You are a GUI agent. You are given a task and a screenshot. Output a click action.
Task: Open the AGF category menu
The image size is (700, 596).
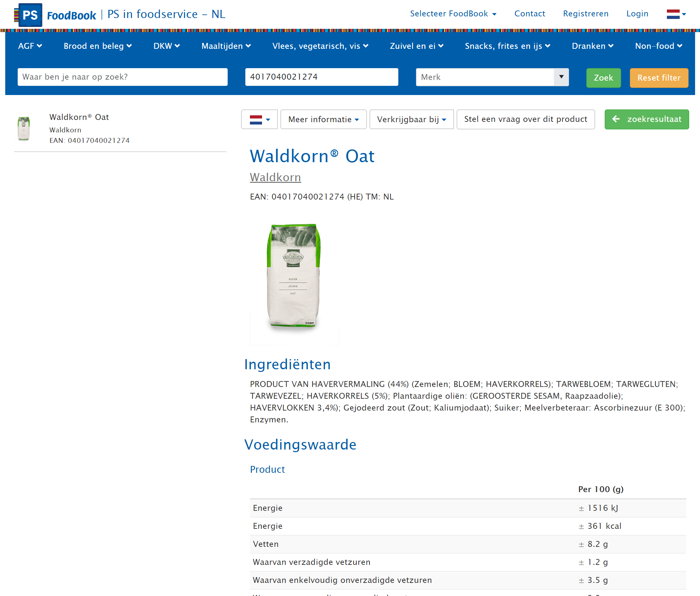click(x=30, y=46)
